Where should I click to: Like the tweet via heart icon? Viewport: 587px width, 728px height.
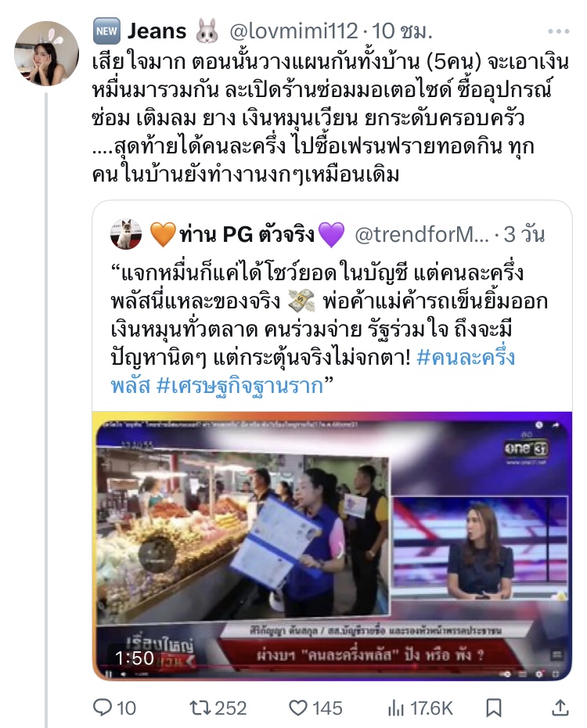coord(298,708)
